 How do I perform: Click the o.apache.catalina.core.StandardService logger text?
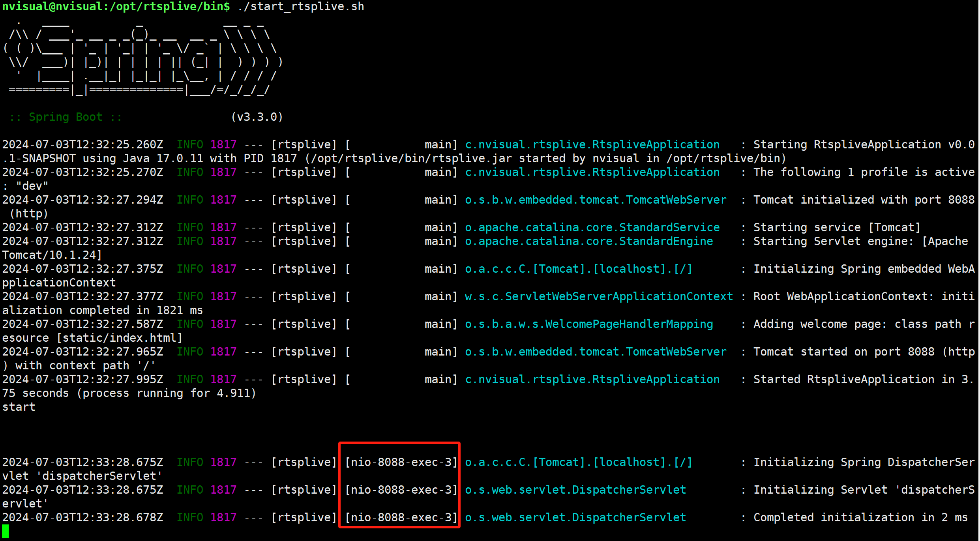592,227
